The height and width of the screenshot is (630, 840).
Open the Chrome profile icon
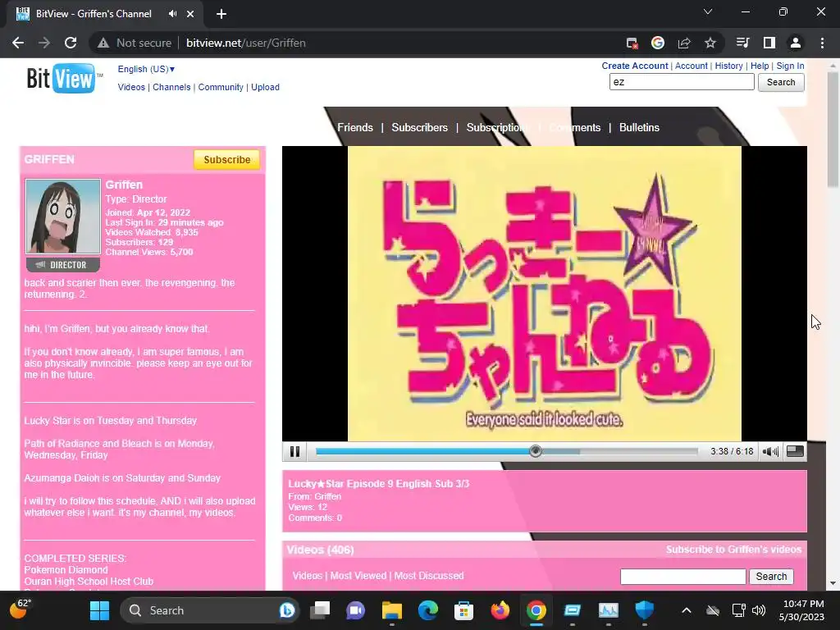pos(796,43)
